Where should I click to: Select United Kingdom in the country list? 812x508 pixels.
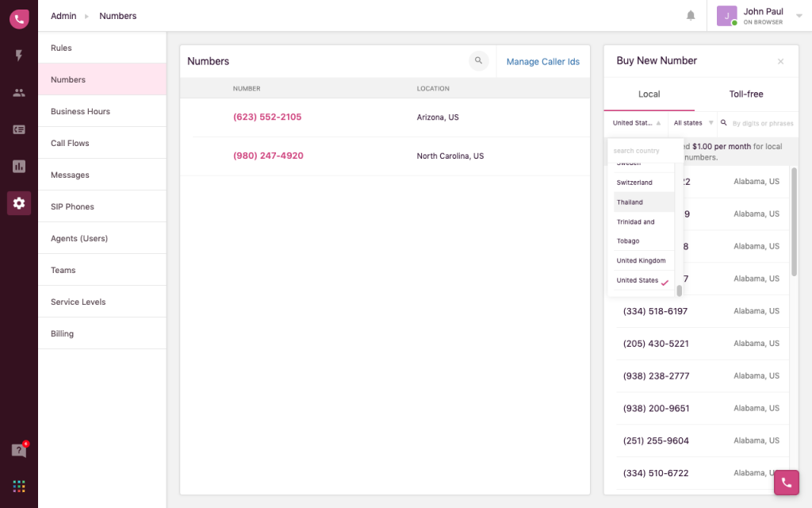[641, 260]
